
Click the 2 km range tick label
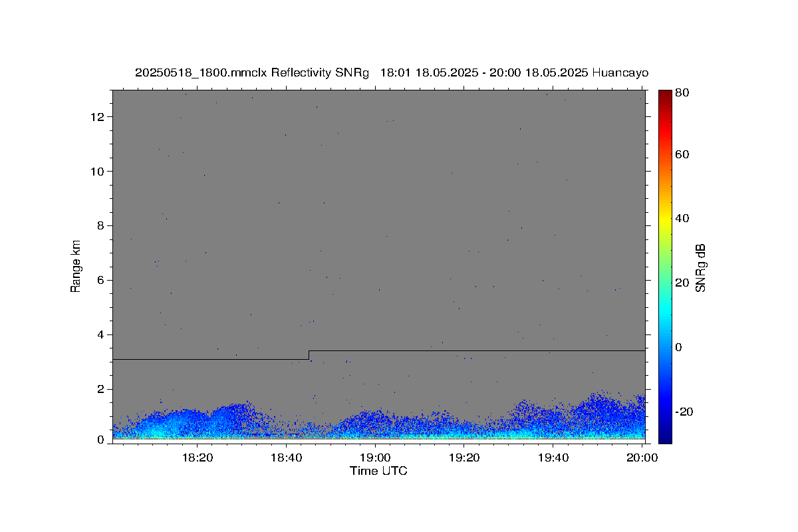tap(102, 390)
